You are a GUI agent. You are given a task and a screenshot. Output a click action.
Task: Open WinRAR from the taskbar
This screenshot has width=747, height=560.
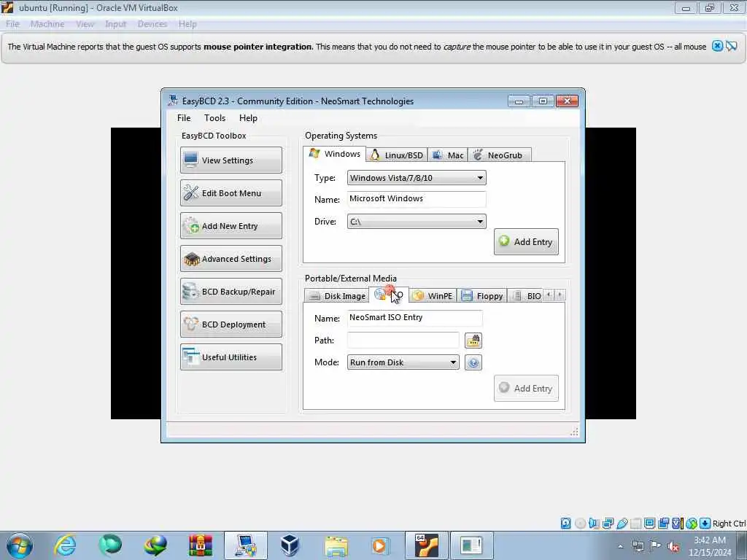point(201,545)
